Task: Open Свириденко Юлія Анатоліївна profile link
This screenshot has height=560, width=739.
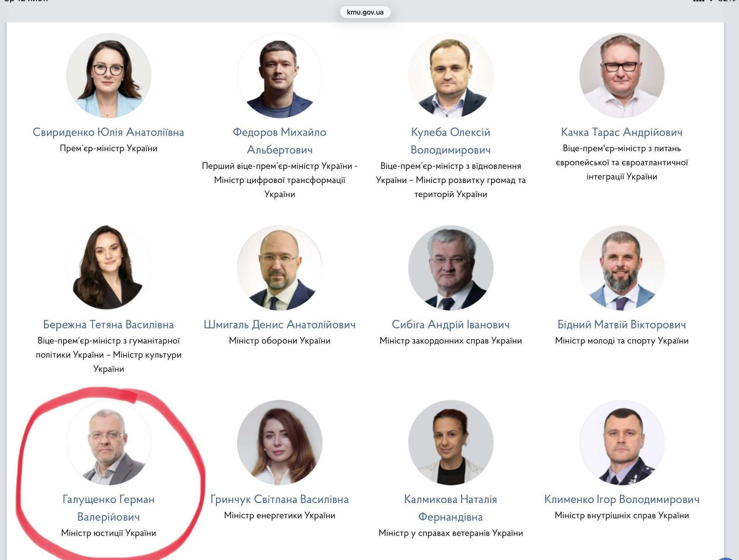Action: pyautogui.click(x=108, y=132)
